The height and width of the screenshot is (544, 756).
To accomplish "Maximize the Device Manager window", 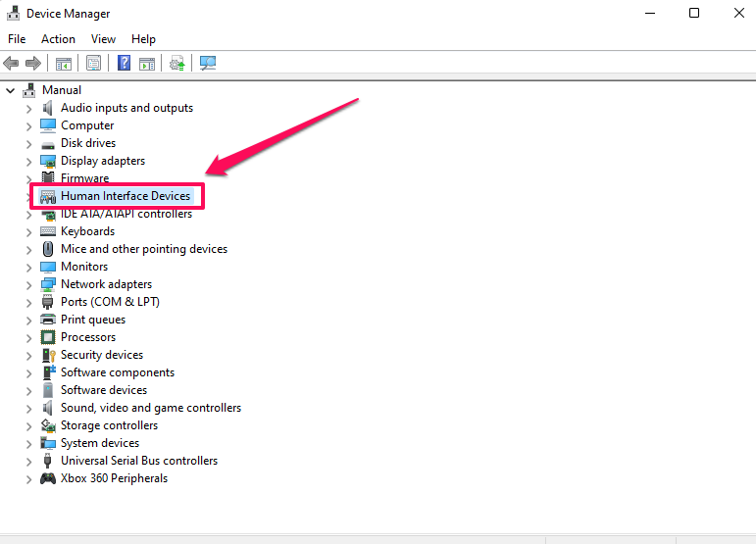I will pyautogui.click(x=694, y=13).
